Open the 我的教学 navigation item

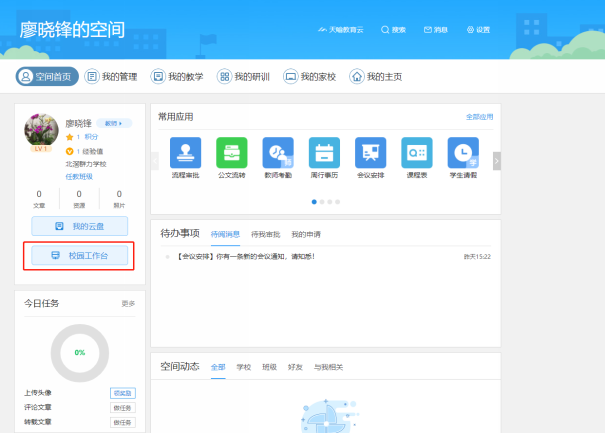[x=177, y=76]
